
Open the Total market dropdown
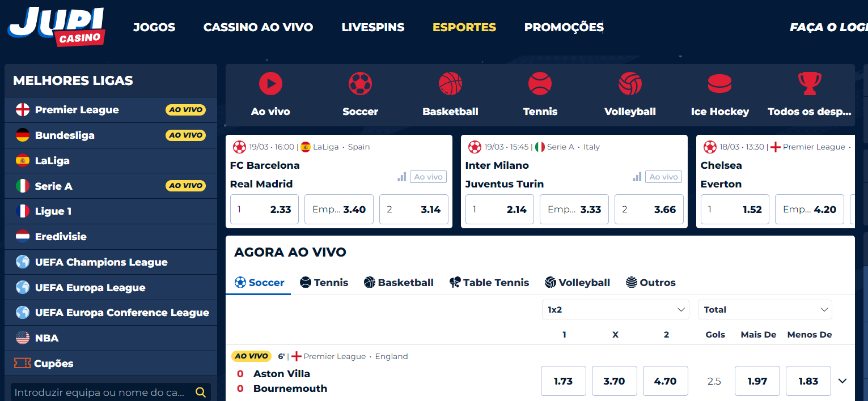(x=764, y=309)
